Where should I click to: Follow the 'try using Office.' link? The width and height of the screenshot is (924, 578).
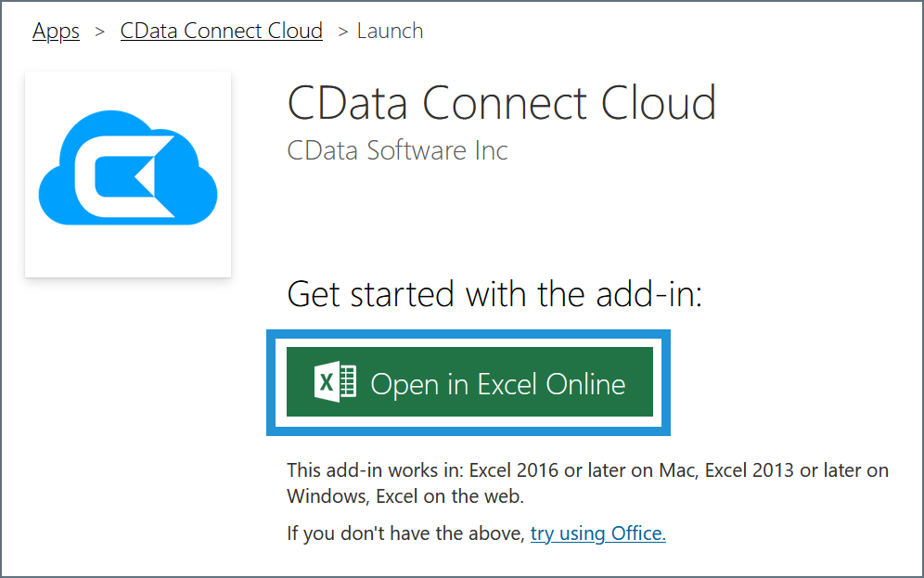pos(598,533)
